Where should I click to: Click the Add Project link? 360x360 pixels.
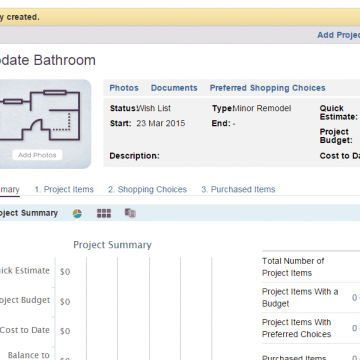(339, 35)
